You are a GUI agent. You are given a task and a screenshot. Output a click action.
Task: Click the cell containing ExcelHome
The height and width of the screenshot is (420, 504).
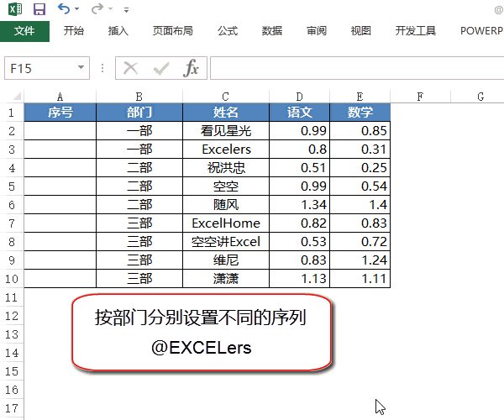point(226,223)
